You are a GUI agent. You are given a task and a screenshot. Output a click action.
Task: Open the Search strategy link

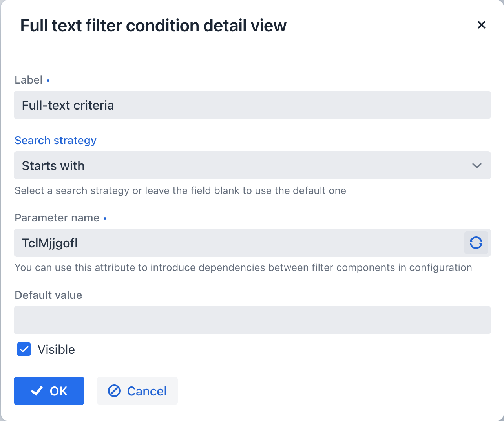pos(55,140)
